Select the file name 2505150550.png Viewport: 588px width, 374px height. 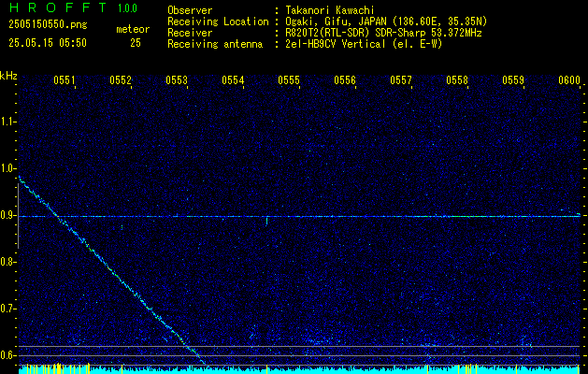point(48,24)
